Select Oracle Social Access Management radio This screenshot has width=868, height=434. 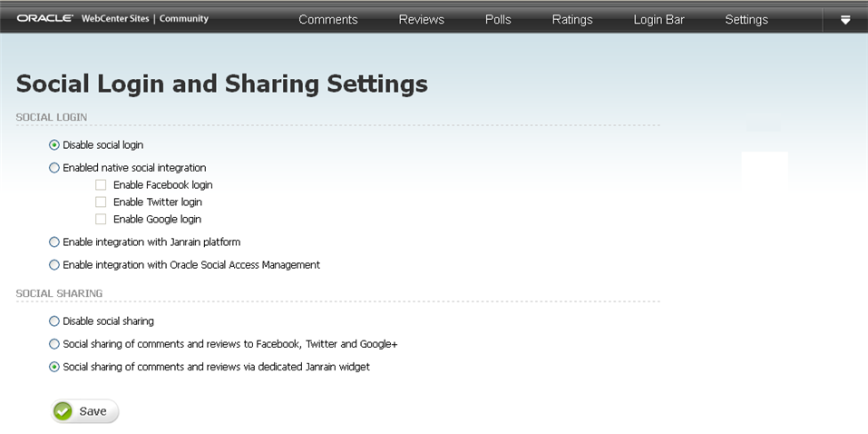54,265
